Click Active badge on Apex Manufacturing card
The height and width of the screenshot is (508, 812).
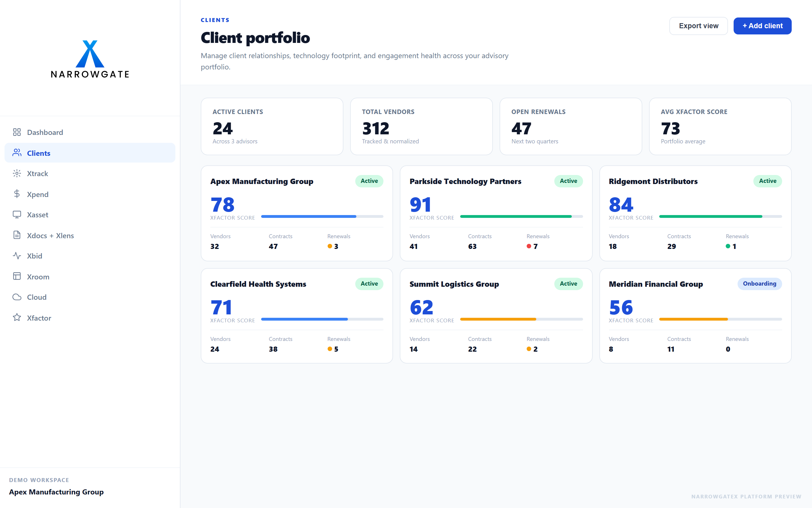tap(369, 181)
